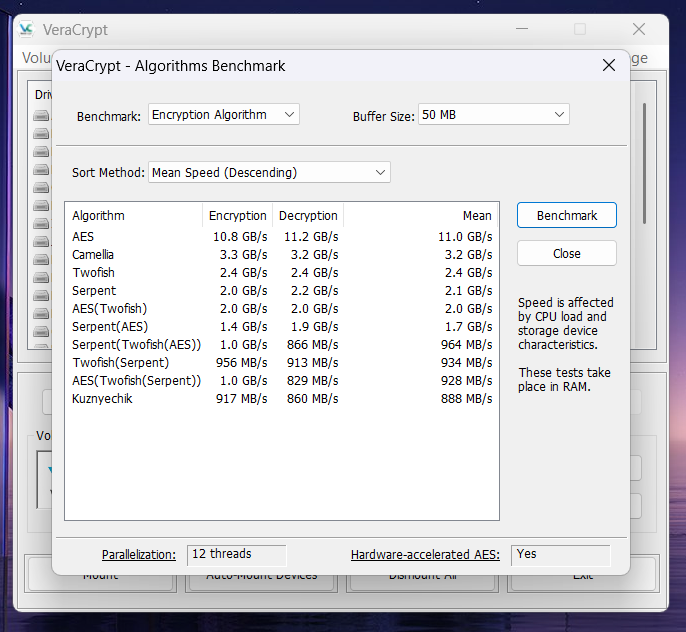Image resolution: width=686 pixels, height=632 pixels.
Task: Click the 11.0 GB/s mean value
Action: [x=465, y=237]
